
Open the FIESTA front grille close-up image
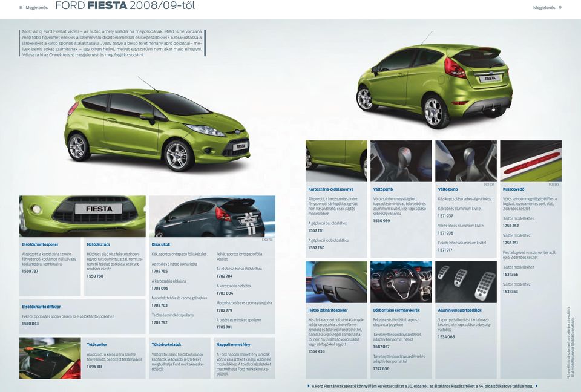pyautogui.click(x=82, y=217)
